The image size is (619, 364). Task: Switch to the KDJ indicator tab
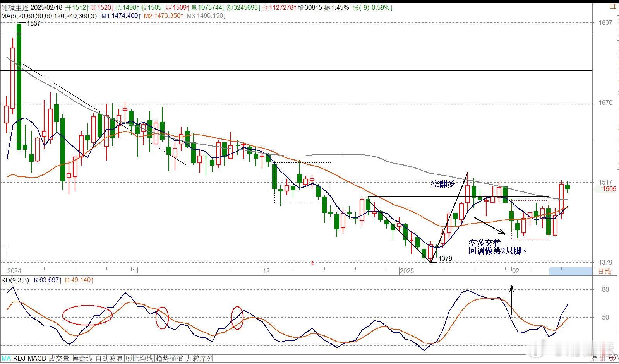pos(19,359)
